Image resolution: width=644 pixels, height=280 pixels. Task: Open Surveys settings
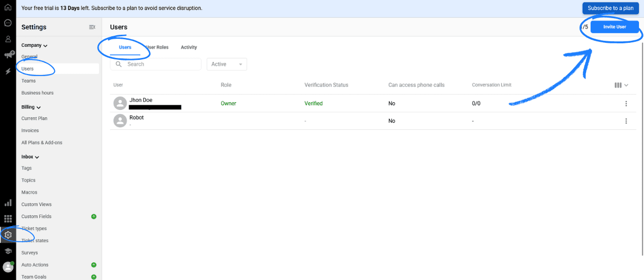point(30,253)
